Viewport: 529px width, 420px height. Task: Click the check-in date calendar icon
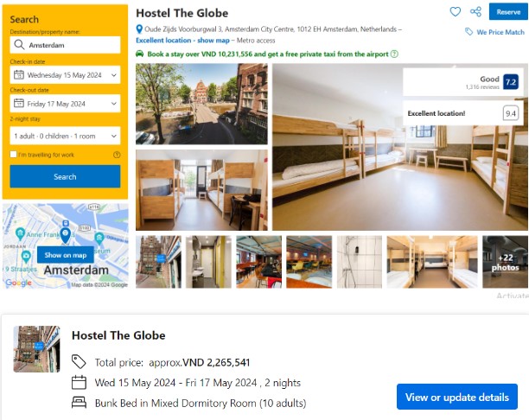pos(18,74)
